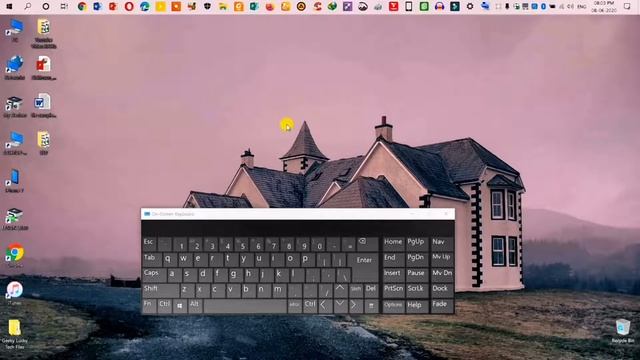Select the This PC desktop icon

(x=15, y=31)
